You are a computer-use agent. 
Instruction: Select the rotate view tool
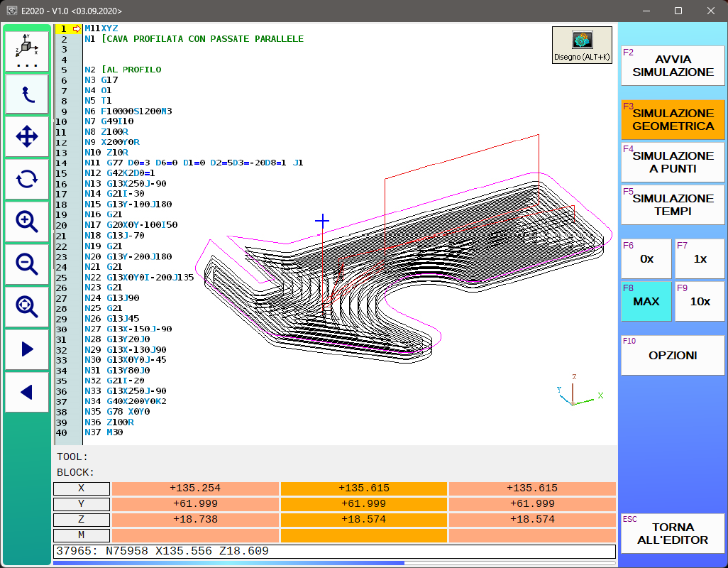27,179
